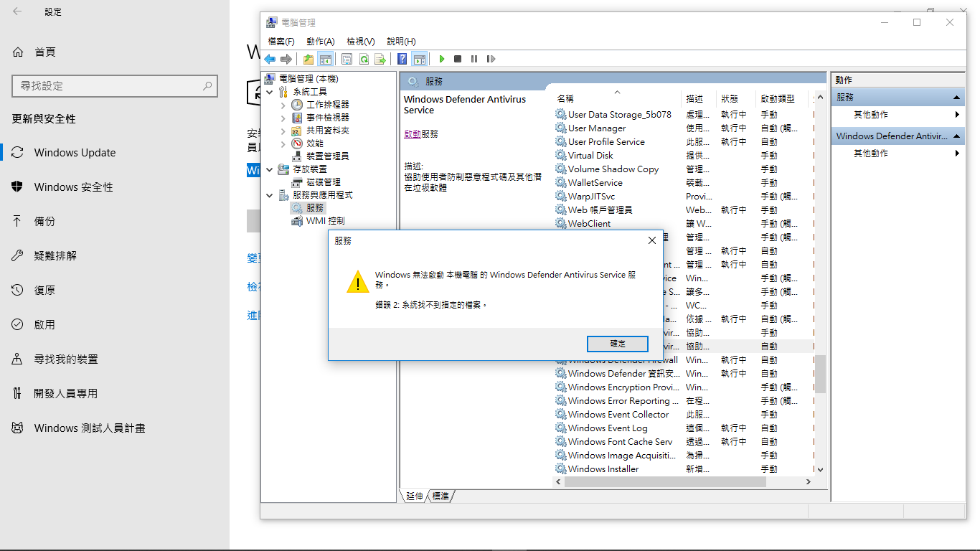Sort by the 狀態 column header
The width and height of the screenshot is (980, 551).
coord(735,98)
